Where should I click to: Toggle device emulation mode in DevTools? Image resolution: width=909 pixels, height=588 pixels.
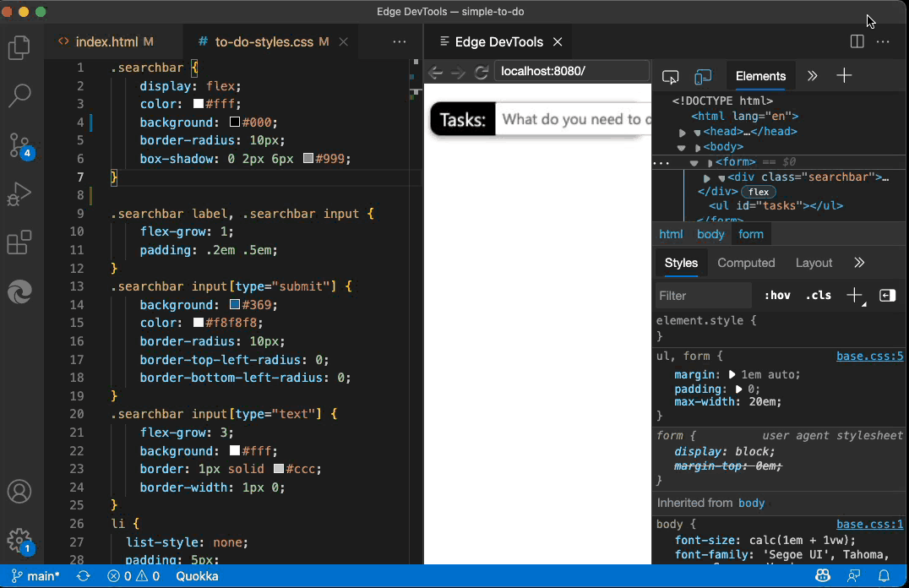pyautogui.click(x=703, y=76)
